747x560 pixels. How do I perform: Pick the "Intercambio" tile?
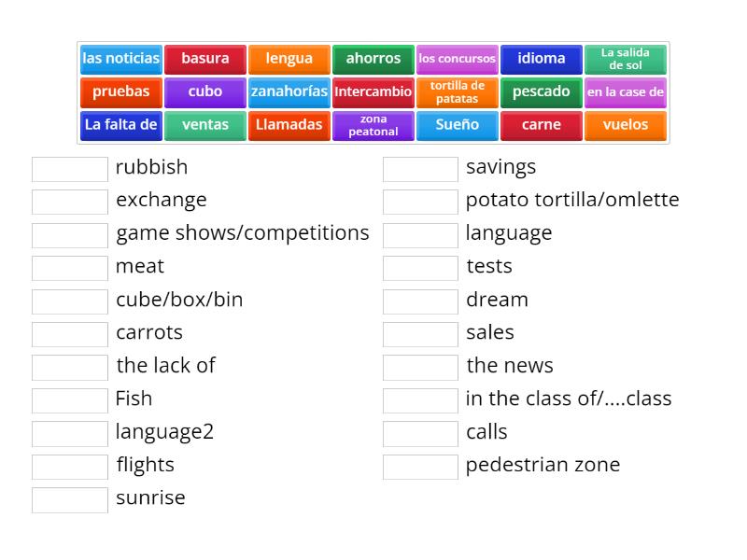pyautogui.click(x=373, y=91)
